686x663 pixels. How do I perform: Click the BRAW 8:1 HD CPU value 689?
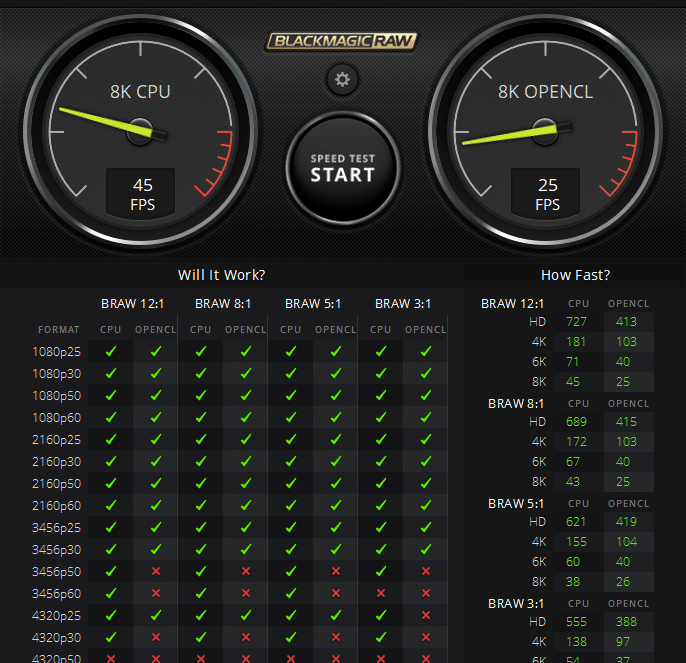(576, 421)
